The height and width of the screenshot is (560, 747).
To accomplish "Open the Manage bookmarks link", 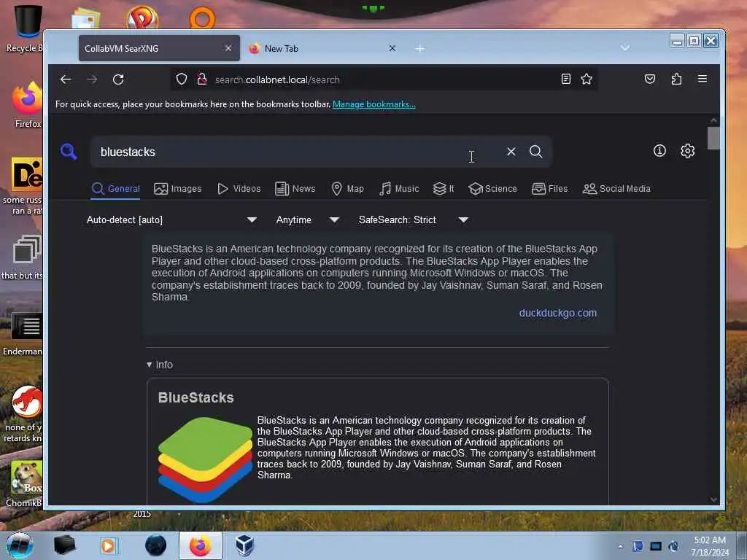I will point(374,104).
